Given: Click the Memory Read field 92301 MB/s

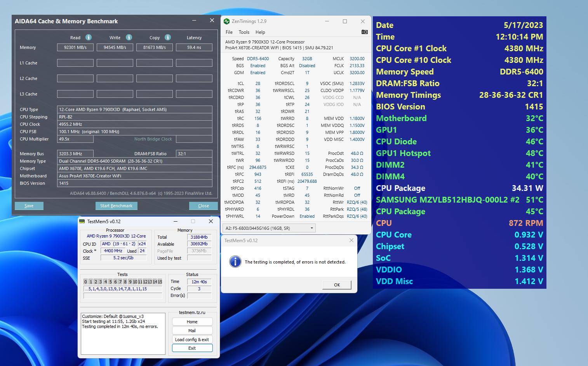Looking at the screenshot, I should pos(75,47).
